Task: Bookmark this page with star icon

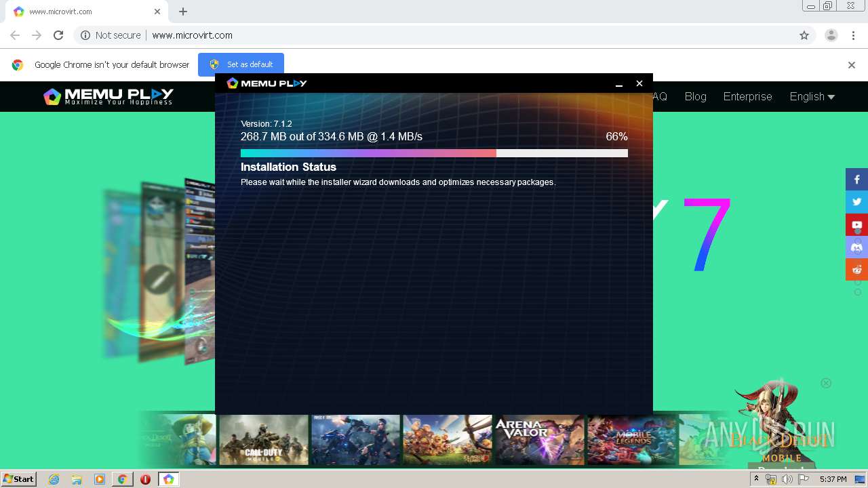Action: tap(804, 35)
